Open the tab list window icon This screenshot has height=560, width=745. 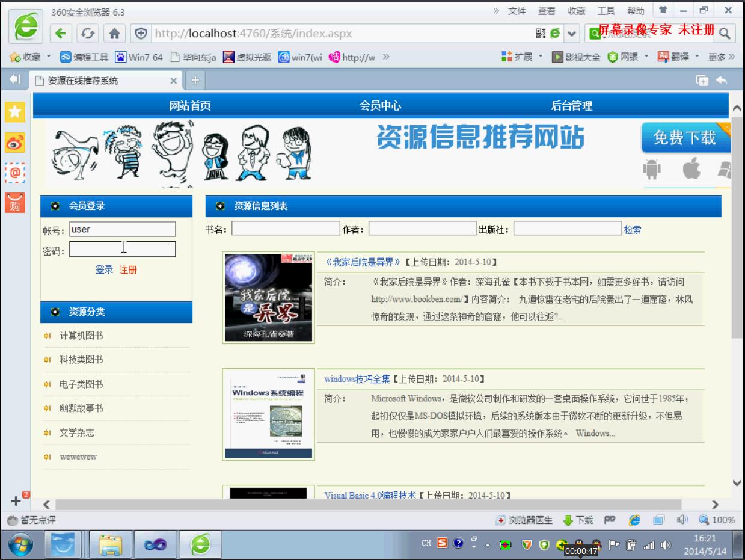tap(702, 80)
